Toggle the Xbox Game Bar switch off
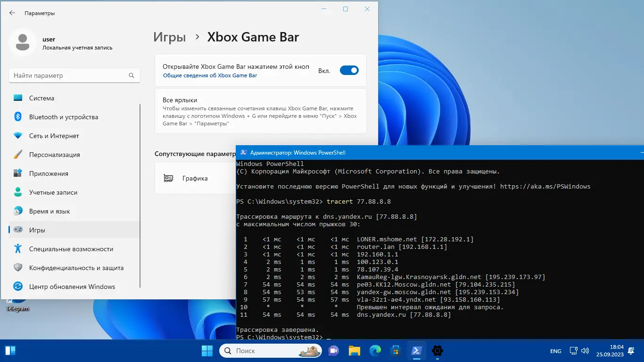 click(349, 71)
